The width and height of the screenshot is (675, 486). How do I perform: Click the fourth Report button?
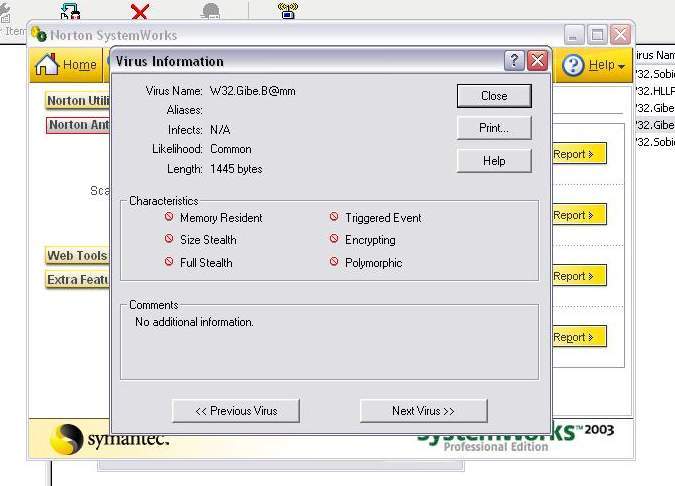point(579,337)
